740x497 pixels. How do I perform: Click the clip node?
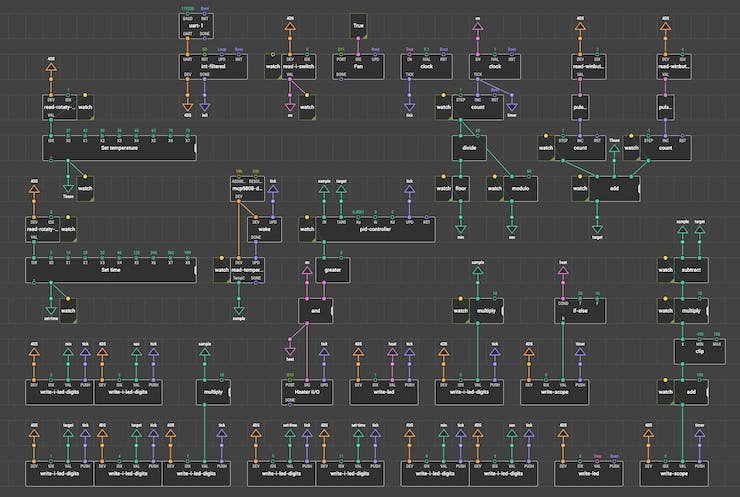pyautogui.click(x=699, y=351)
